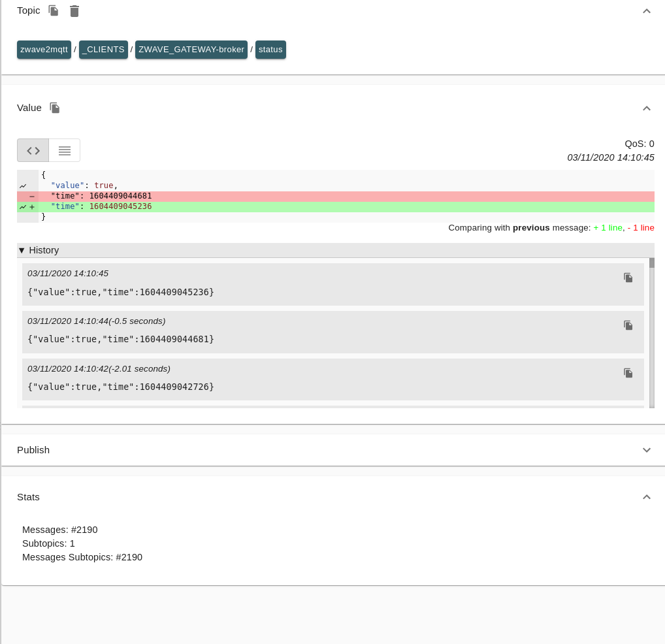Copy the Value using its copy icon
This screenshot has height=644, width=665.
[x=54, y=107]
